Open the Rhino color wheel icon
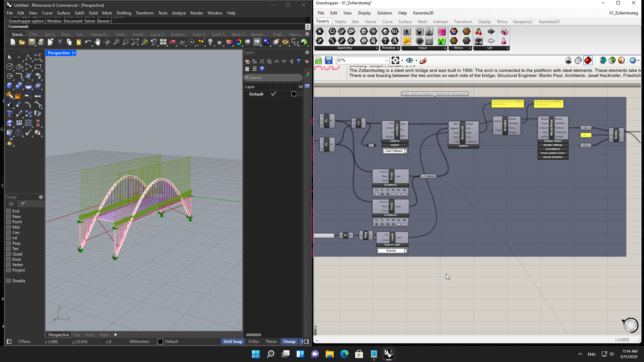This screenshot has width=644, height=362. [238, 42]
